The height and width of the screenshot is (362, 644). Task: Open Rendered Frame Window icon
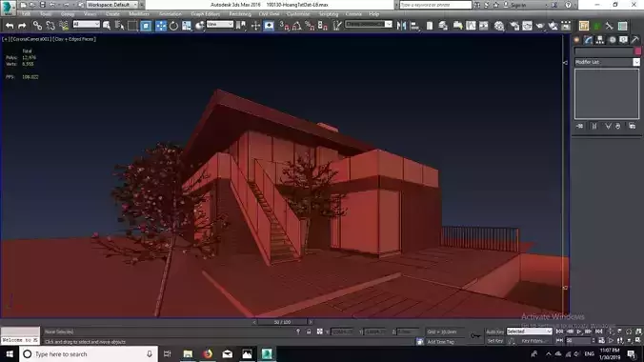(x=528, y=26)
